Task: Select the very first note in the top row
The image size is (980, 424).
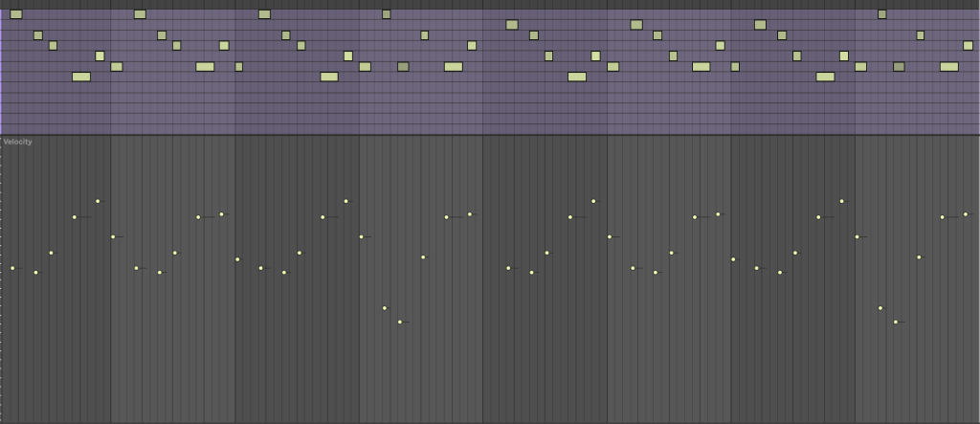Action: coord(15,14)
